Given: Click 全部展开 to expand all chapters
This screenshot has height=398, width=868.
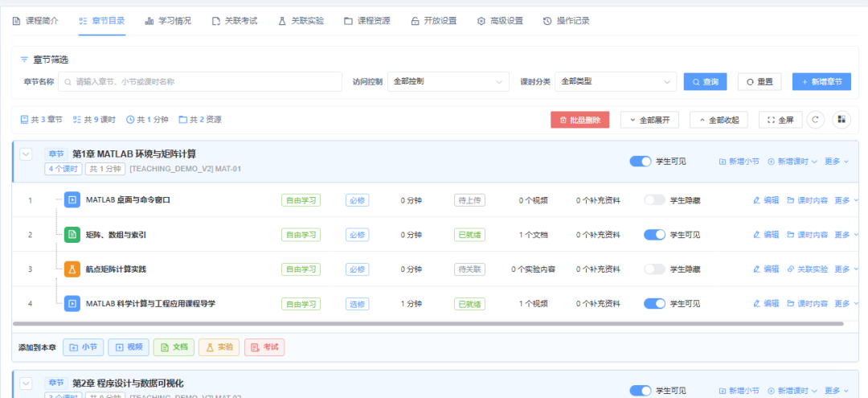Looking at the screenshot, I should [x=650, y=120].
